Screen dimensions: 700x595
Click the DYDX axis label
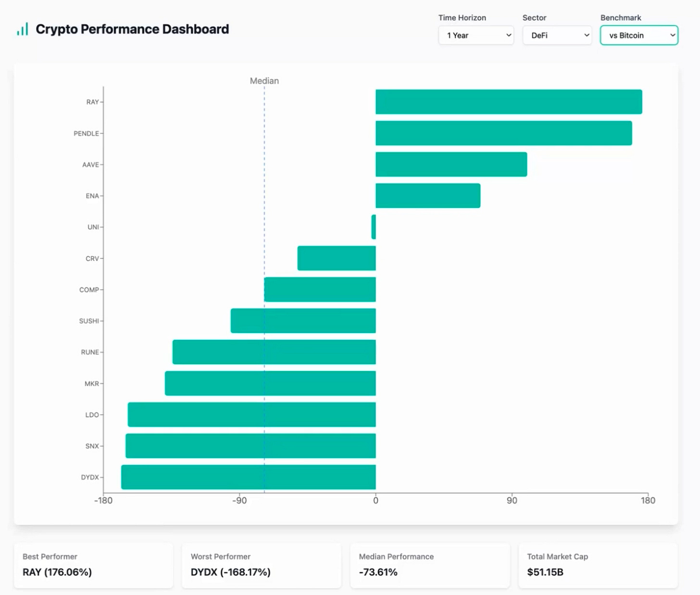point(90,477)
